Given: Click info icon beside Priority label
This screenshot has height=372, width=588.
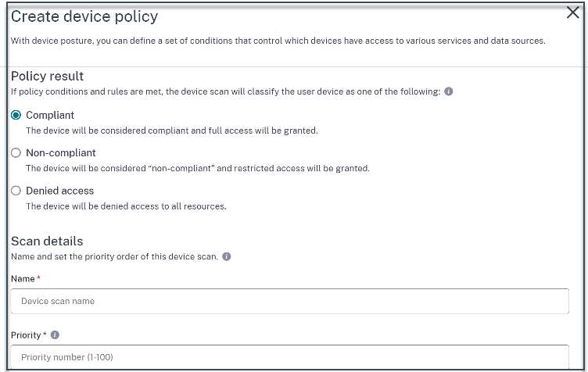Looking at the screenshot, I should (x=56, y=335).
